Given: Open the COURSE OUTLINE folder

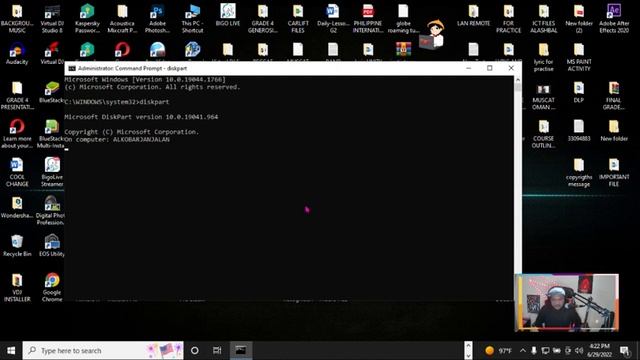Looking at the screenshot, I should [544, 133].
